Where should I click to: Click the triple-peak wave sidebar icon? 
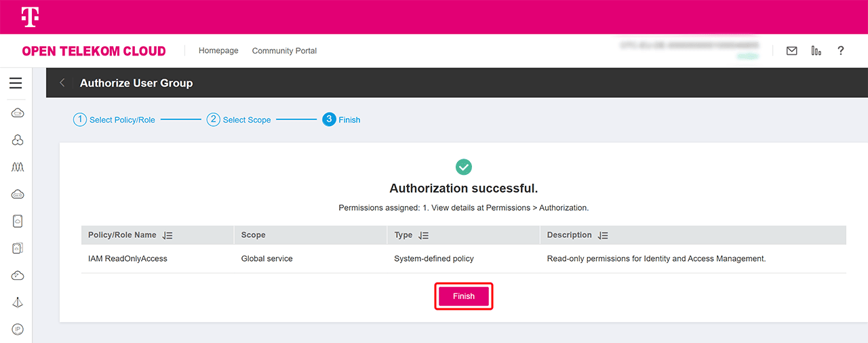click(x=18, y=167)
